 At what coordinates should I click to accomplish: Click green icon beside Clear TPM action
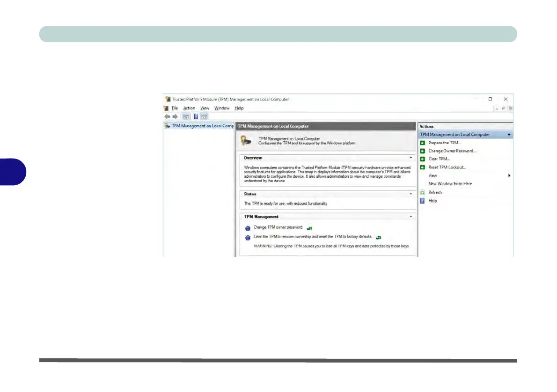423,159
